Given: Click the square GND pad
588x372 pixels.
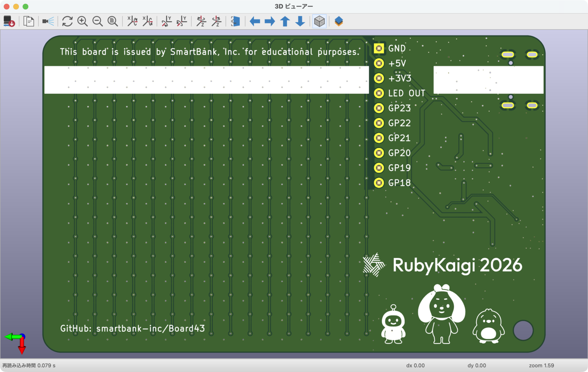Looking at the screenshot, I should pos(379,48).
